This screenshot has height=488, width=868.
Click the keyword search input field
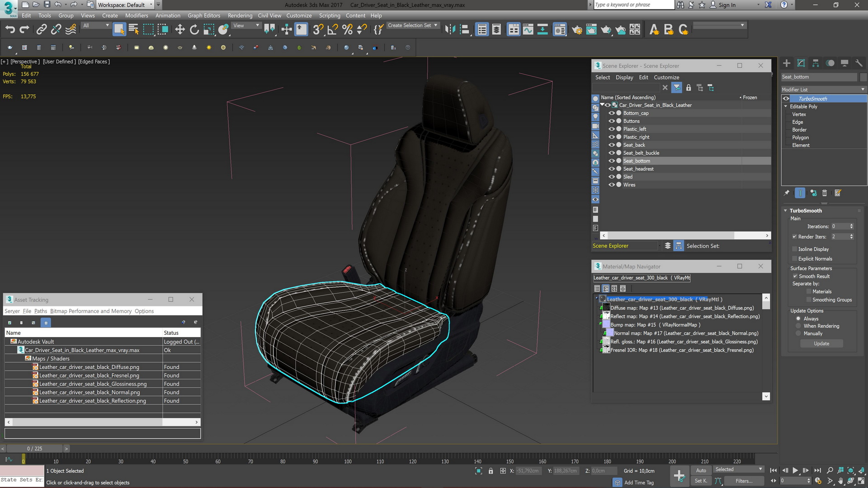coord(633,5)
